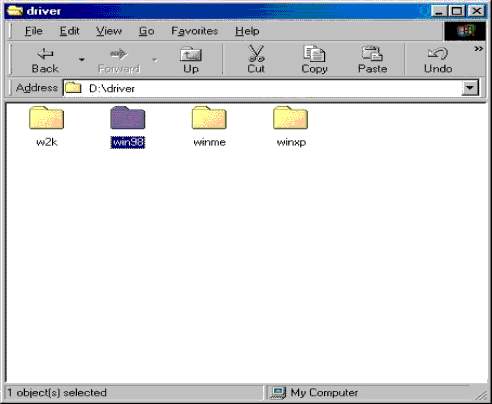Open the File menu
Screen dimensions: 492x404
(x=34, y=31)
